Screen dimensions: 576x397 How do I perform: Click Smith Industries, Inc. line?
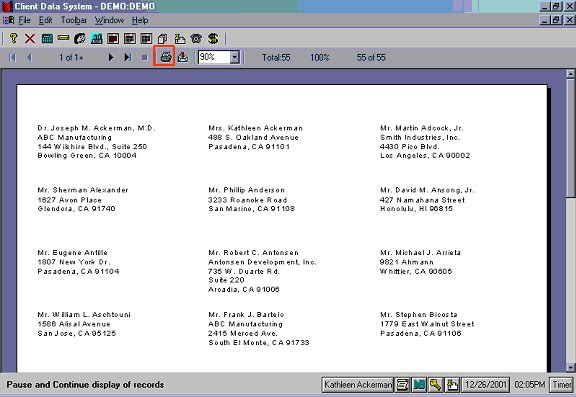pos(420,137)
